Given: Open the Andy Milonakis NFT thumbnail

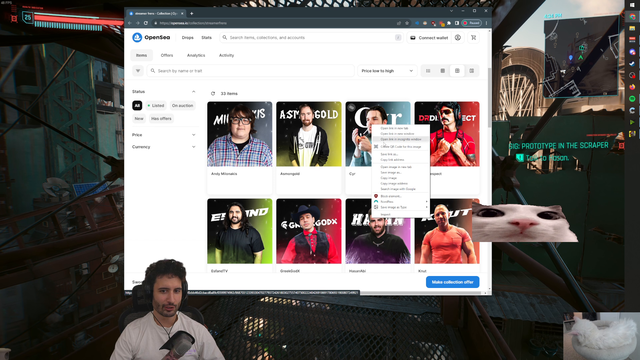Looking at the screenshot, I should tap(240, 134).
